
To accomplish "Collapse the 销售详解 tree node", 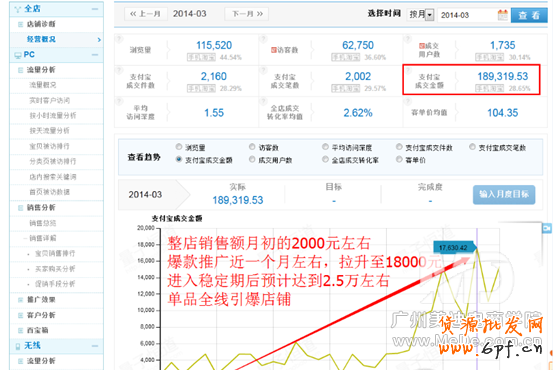I will tap(25, 238).
